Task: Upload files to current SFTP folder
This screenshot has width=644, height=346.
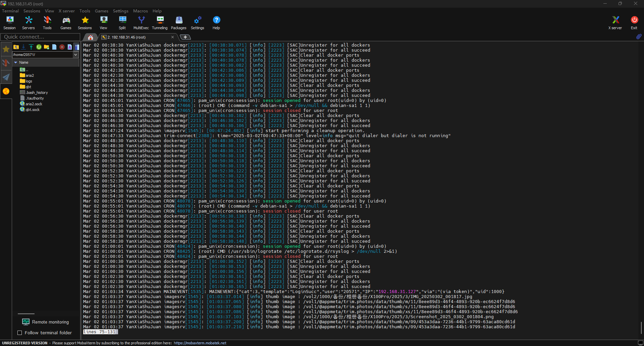Action: coord(31,47)
